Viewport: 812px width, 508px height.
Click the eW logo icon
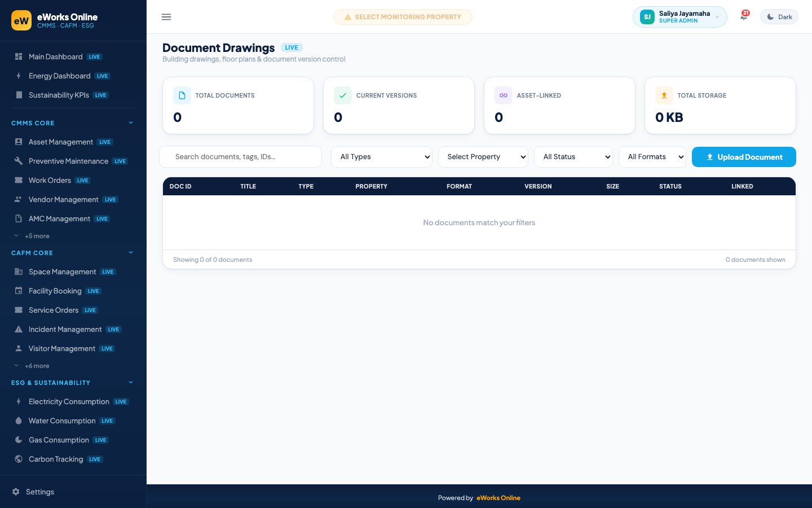(21, 20)
